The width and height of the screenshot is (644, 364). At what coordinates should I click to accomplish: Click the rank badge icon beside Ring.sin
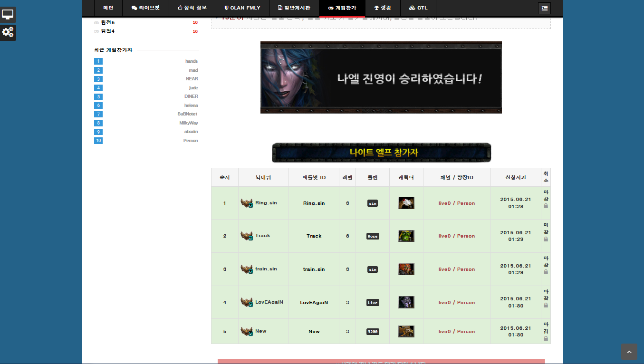pos(247,203)
